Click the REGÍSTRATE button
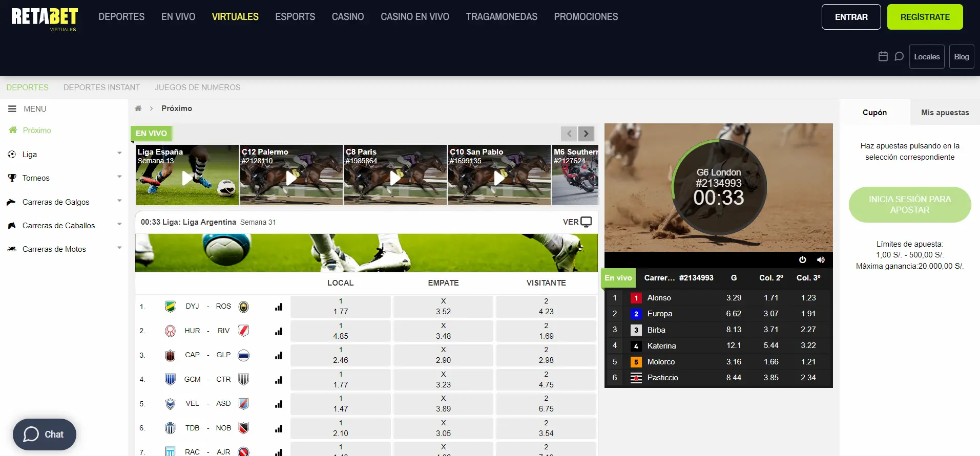This screenshot has height=456, width=980. click(x=925, y=17)
